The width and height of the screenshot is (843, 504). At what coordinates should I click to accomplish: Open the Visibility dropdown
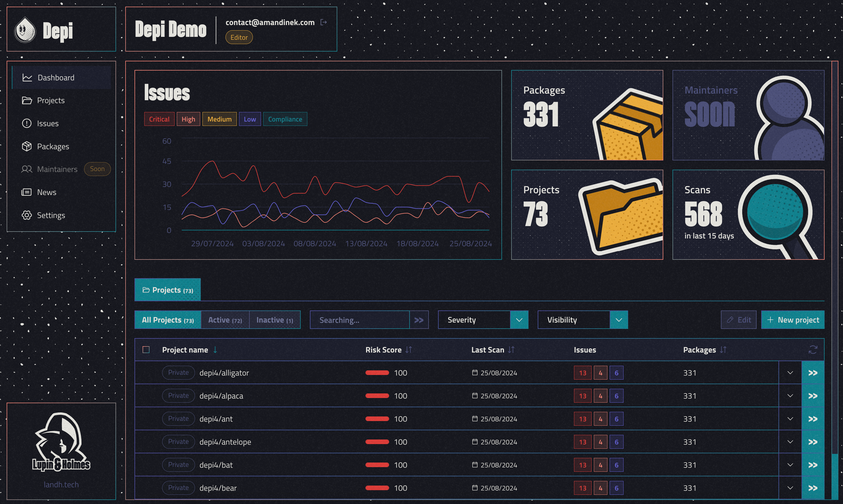582,320
